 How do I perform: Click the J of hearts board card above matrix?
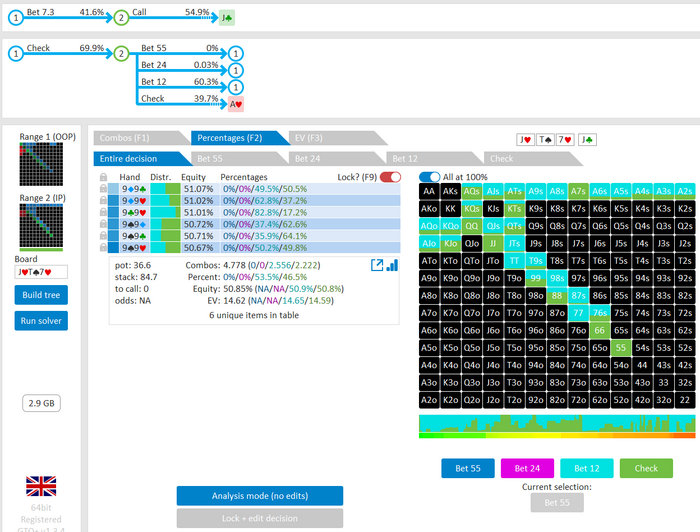(524, 140)
